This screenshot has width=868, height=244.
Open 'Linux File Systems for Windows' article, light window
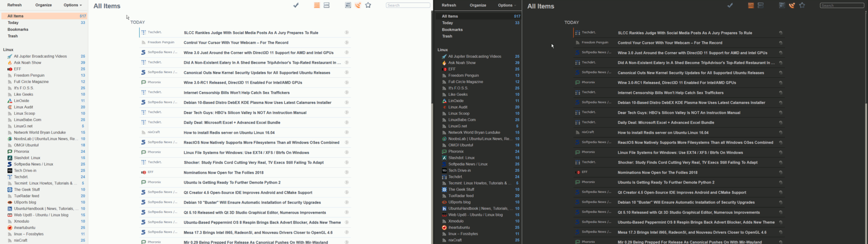[x=246, y=153]
